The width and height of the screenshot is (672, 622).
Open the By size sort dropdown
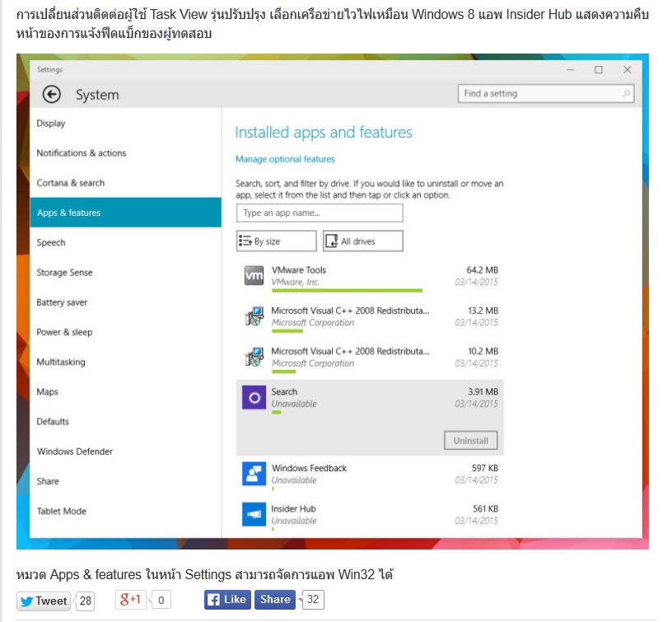277,241
